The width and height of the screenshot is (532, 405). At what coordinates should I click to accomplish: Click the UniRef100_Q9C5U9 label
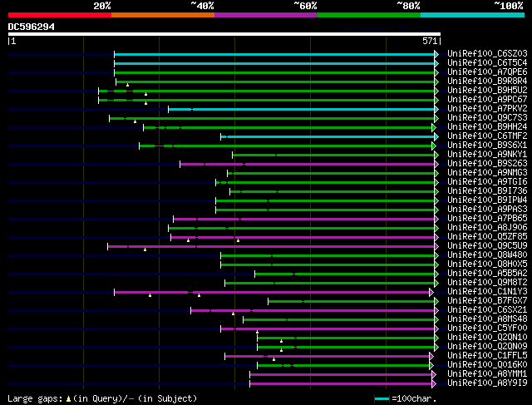click(487, 246)
